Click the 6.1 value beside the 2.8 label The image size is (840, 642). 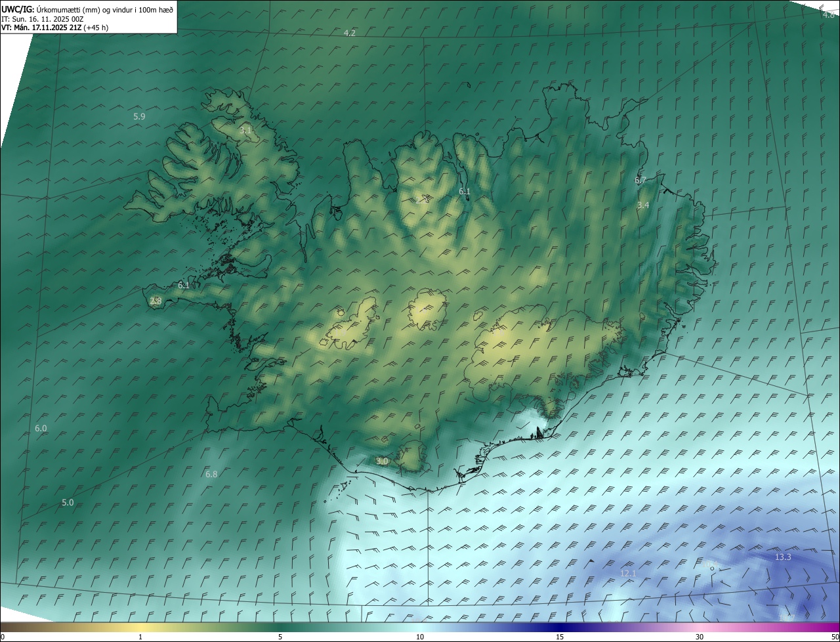click(x=184, y=286)
